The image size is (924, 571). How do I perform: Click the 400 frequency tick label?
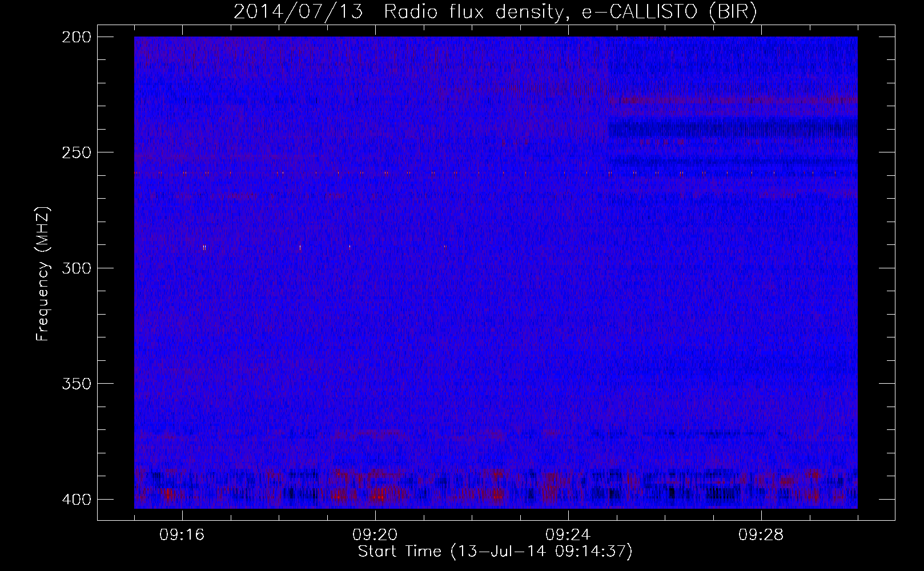76,499
